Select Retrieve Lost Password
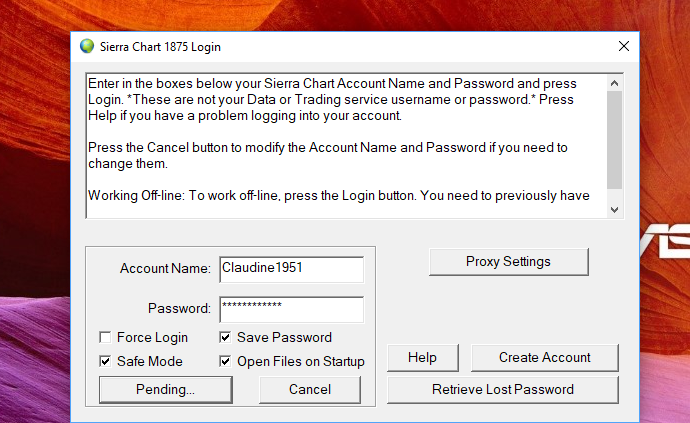Image resolution: width=690 pixels, height=423 pixels. pos(502,389)
